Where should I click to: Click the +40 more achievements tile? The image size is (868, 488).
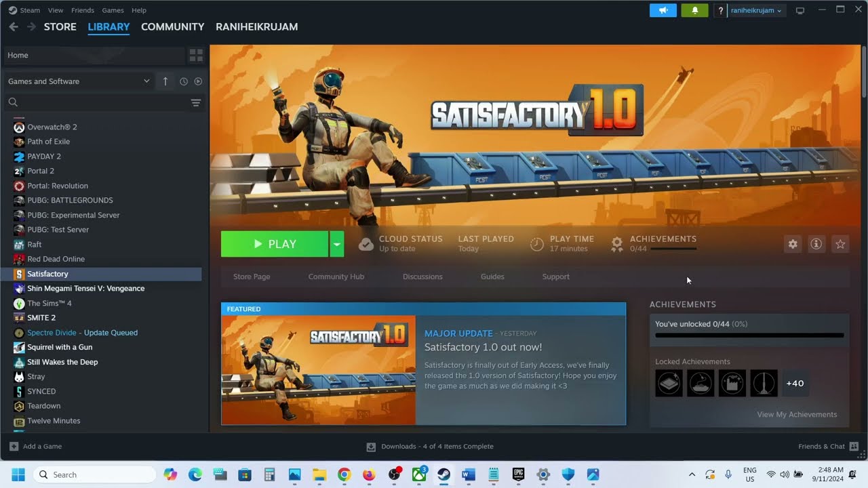(795, 383)
